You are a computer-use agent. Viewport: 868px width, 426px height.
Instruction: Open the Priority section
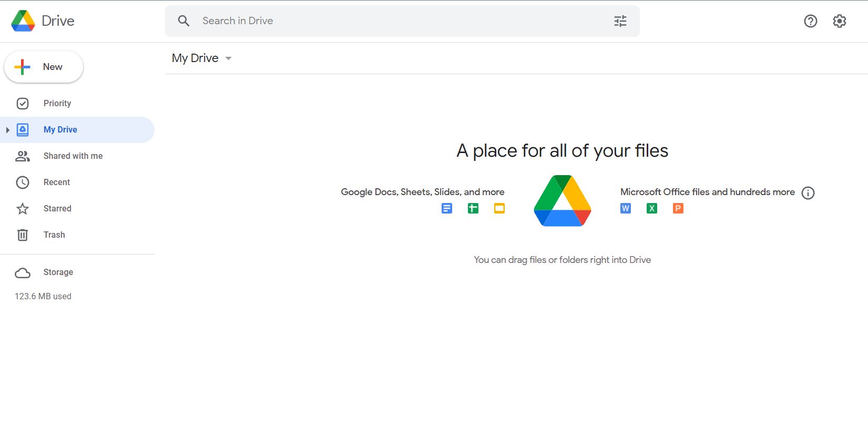57,104
